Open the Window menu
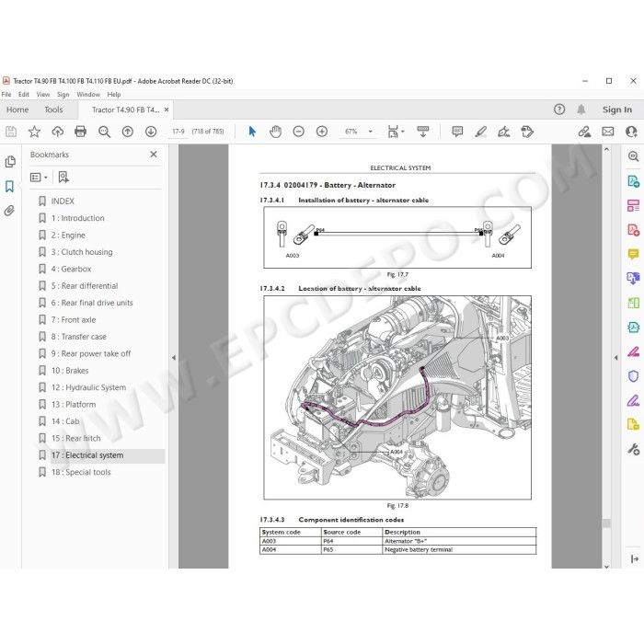 point(88,94)
